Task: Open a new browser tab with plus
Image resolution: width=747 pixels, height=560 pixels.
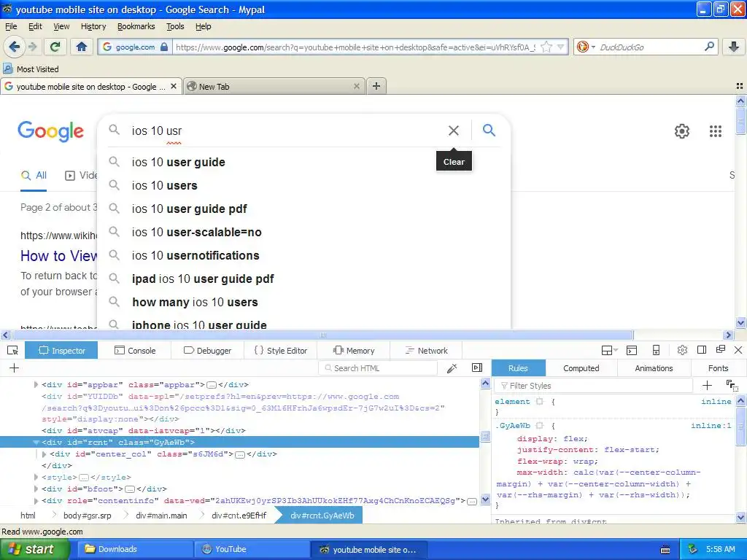Action: (x=376, y=86)
